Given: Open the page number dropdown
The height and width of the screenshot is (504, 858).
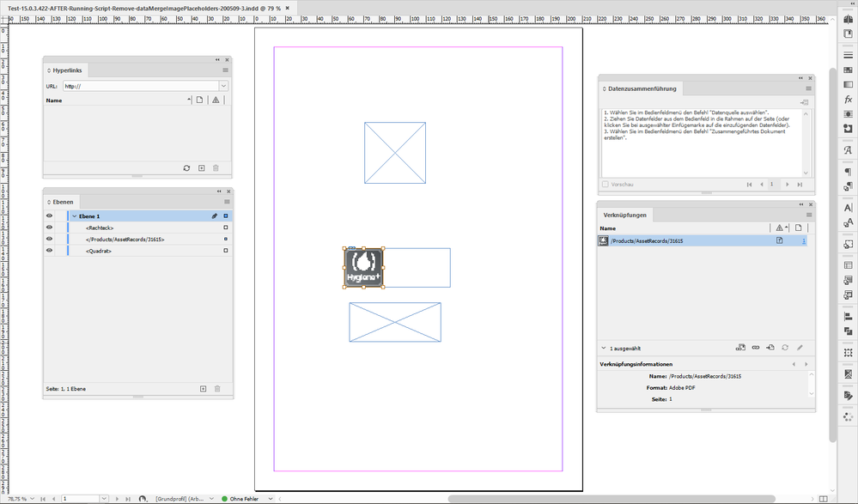Looking at the screenshot, I should (104, 499).
